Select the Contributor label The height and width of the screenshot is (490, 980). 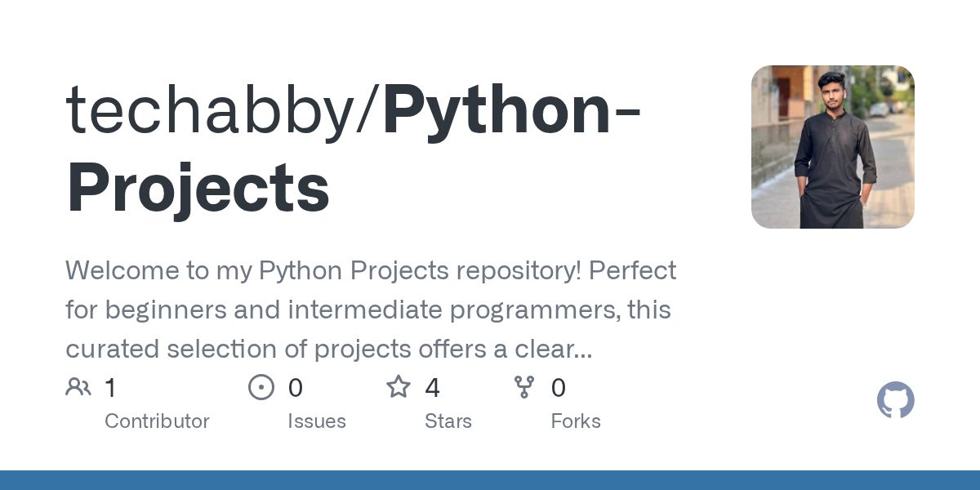pyautogui.click(x=157, y=421)
